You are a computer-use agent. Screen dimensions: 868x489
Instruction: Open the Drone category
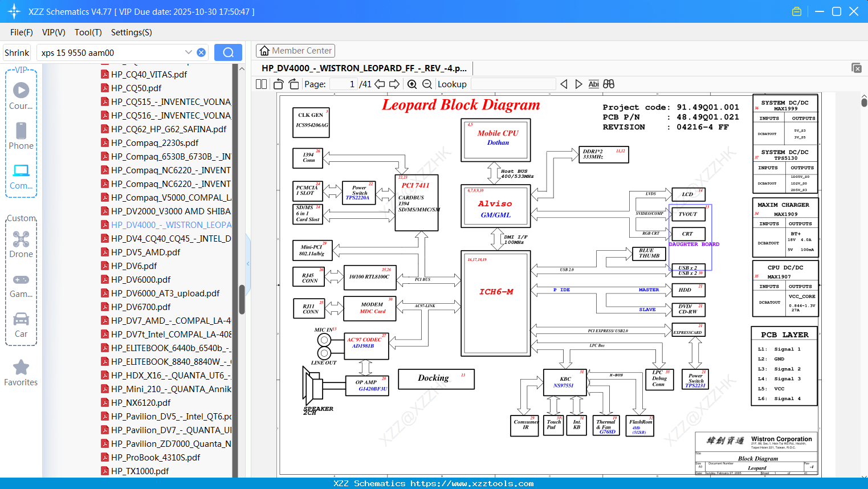tap(21, 244)
